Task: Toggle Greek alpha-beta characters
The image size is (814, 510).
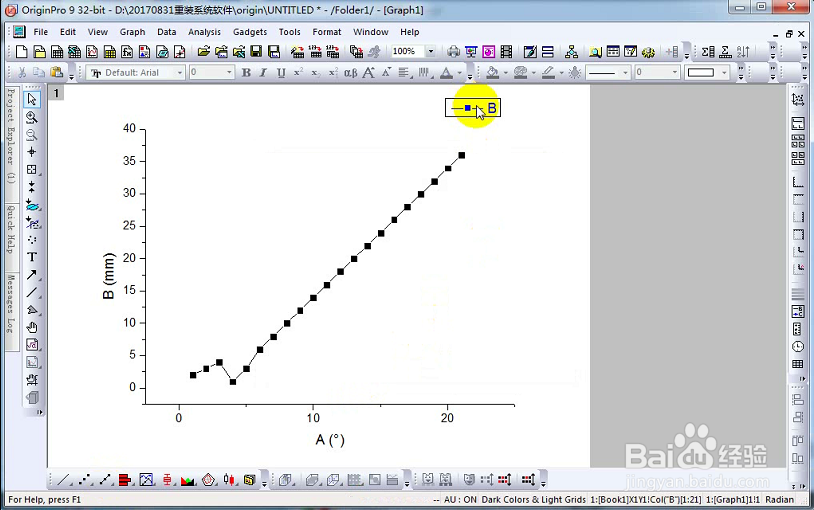Action: point(350,73)
